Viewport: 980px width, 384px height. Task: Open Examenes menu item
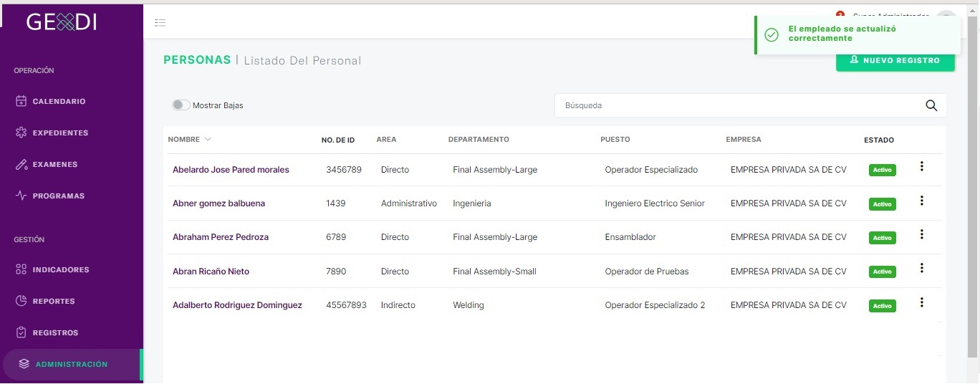54,165
